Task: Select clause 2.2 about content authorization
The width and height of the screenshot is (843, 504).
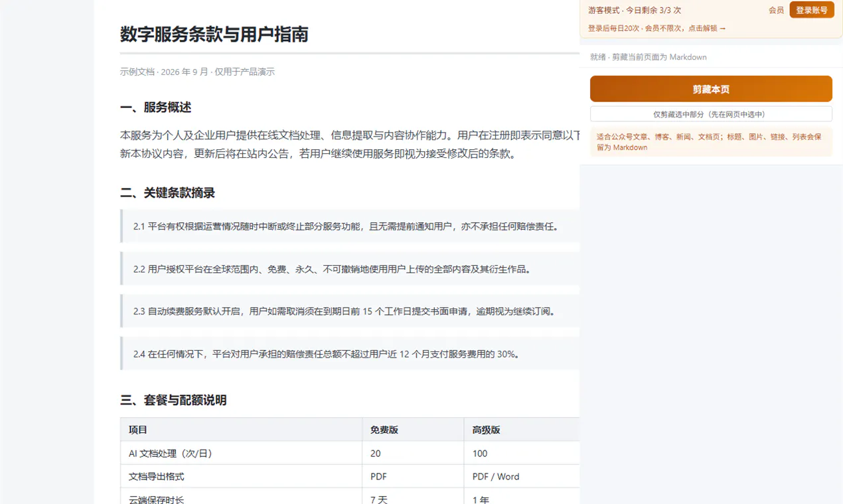Action: 350,269
